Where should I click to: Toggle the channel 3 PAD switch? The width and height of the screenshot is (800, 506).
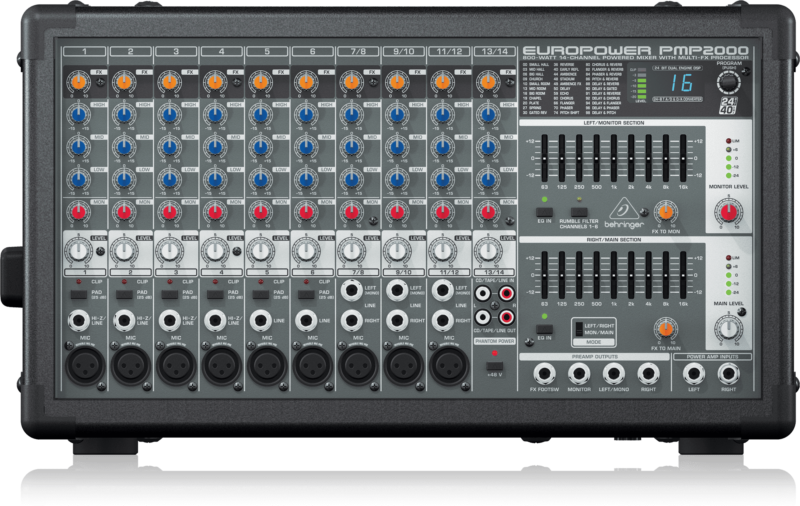[169, 294]
